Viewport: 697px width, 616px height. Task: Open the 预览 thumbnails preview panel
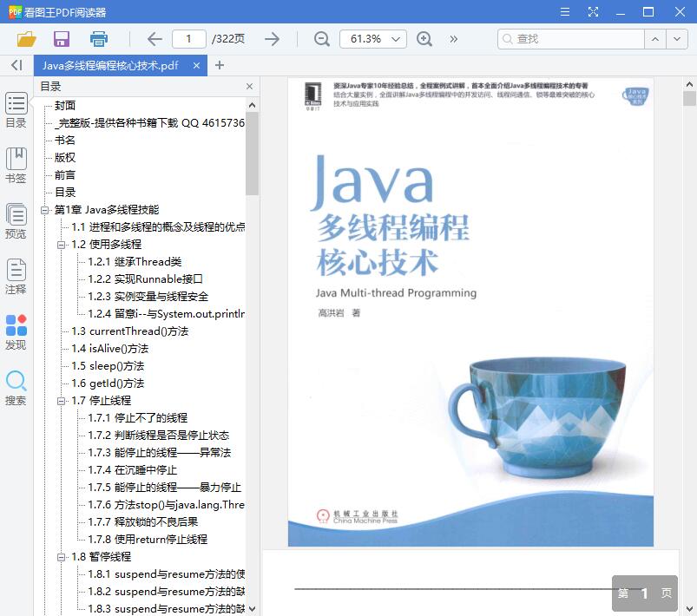click(x=16, y=221)
